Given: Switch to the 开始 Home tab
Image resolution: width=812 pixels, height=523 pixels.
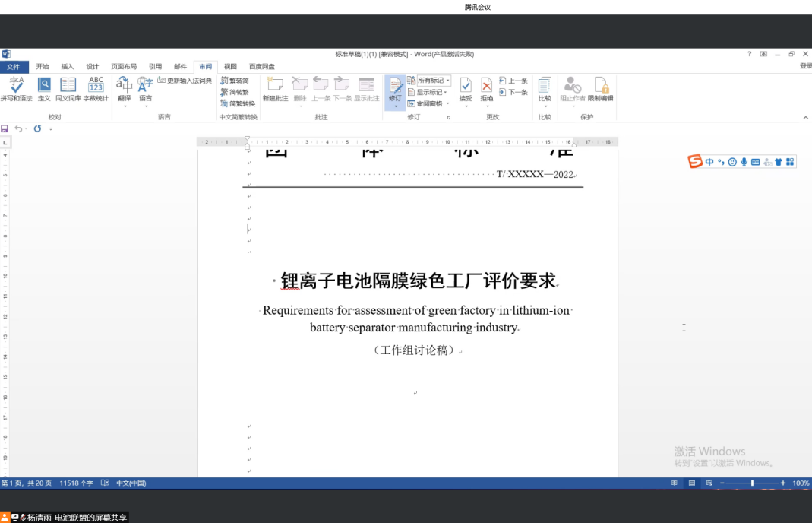Looking at the screenshot, I should pos(43,66).
